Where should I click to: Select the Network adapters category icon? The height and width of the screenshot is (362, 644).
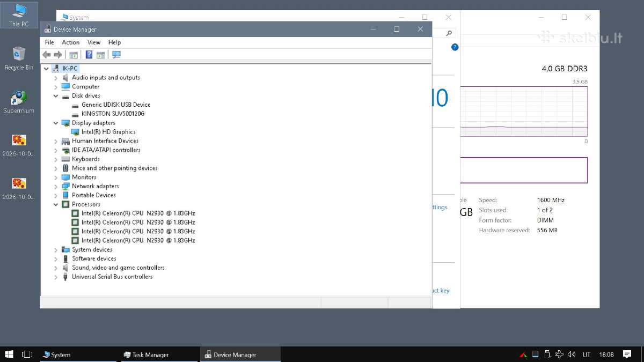click(65, 186)
